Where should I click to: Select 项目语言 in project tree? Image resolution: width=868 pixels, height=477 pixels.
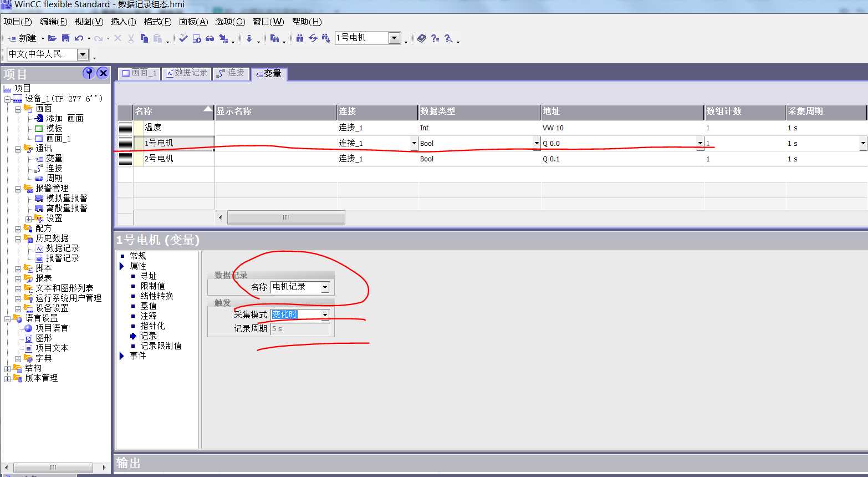pyautogui.click(x=52, y=328)
